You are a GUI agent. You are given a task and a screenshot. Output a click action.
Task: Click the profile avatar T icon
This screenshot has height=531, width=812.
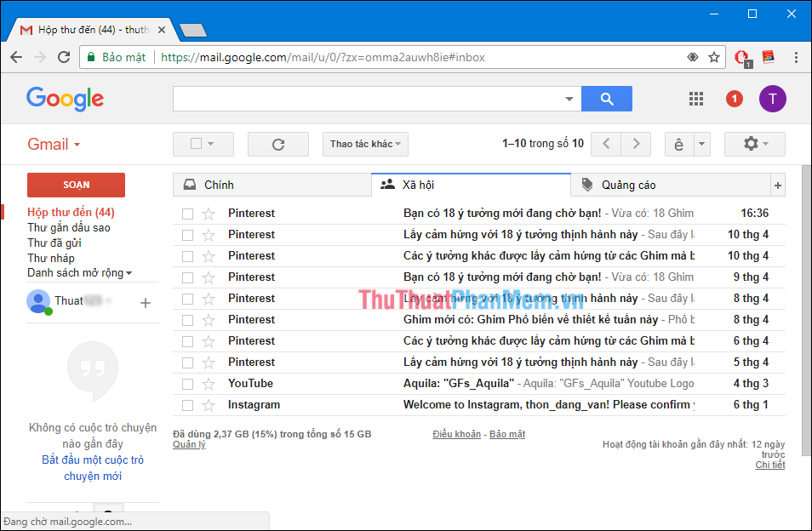772,99
